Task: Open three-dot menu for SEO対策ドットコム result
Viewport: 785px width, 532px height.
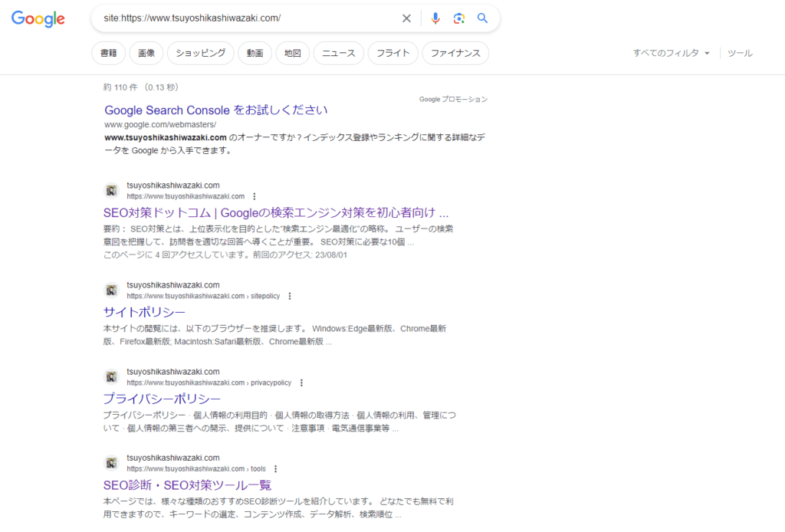Action: click(255, 196)
